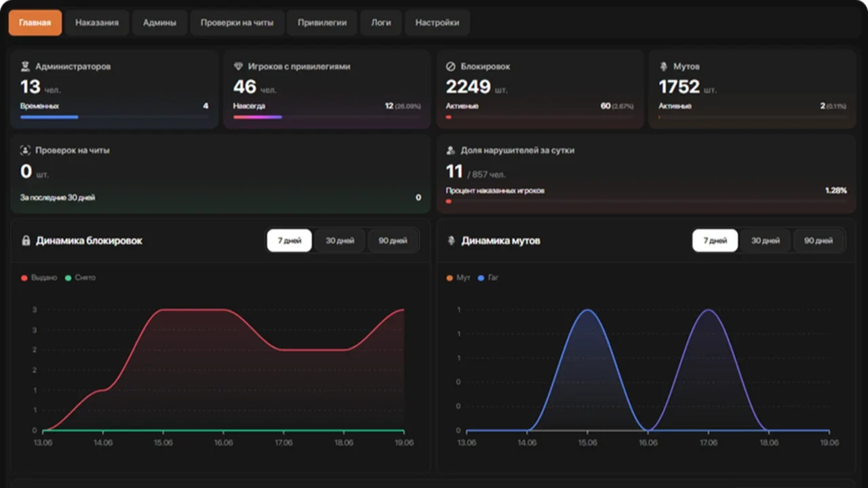Switch to the Наказания tab
Screen dimensions: 868x488
(97, 22)
